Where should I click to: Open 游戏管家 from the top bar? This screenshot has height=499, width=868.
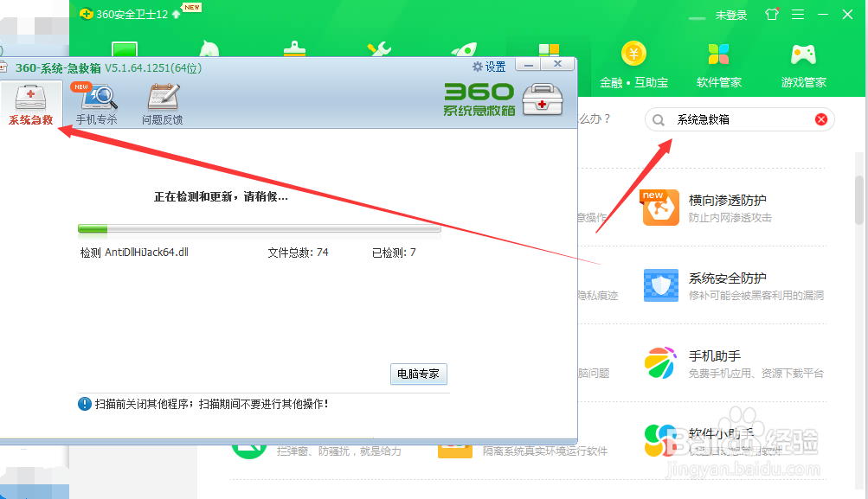[x=802, y=65]
